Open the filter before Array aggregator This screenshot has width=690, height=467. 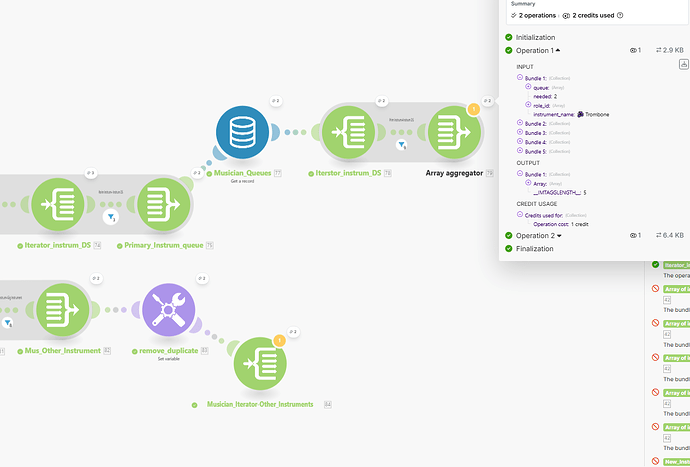[401, 144]
